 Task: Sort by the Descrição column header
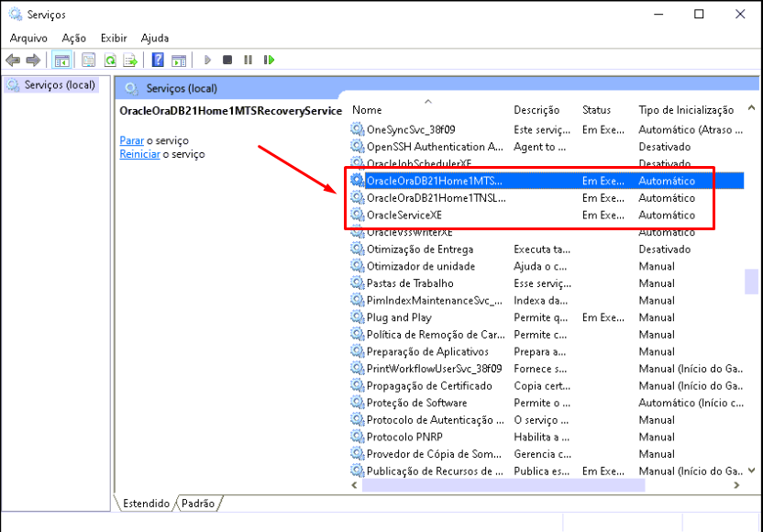click(536, 110)
